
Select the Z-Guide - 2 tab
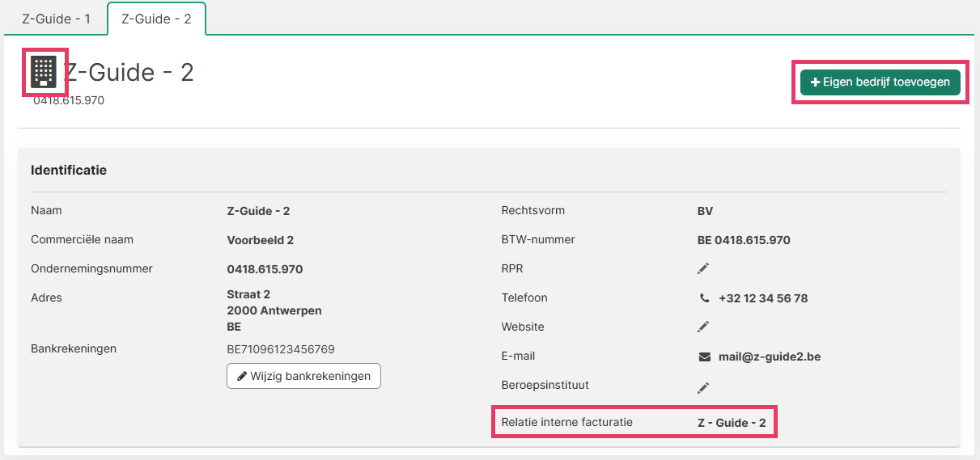156,19
